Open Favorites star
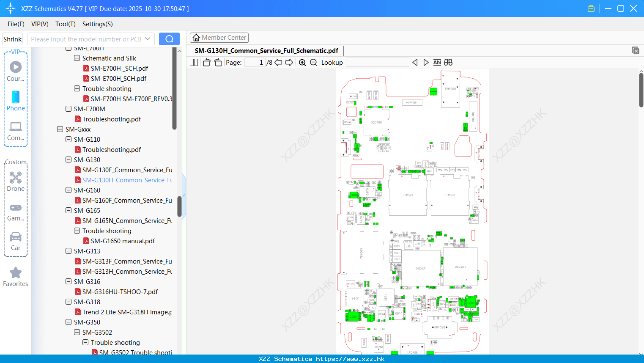The image size is (644, 363). [16, 277]
